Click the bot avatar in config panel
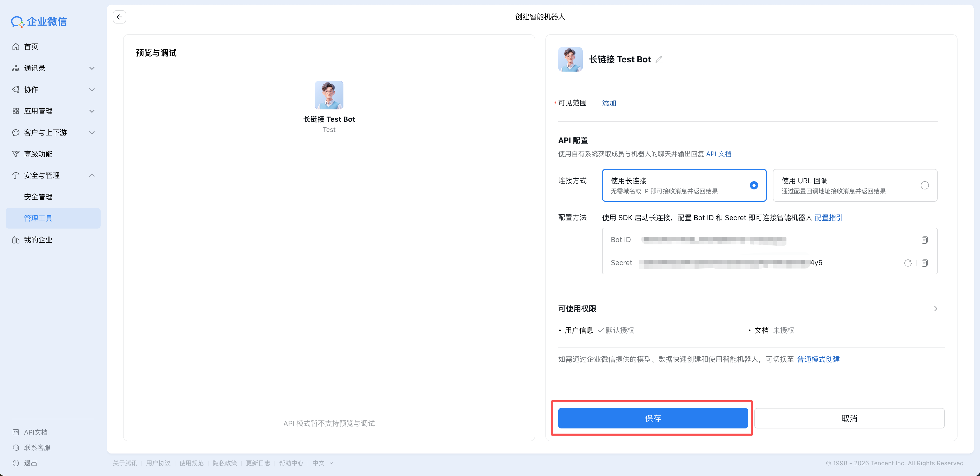 click(570, 59)
